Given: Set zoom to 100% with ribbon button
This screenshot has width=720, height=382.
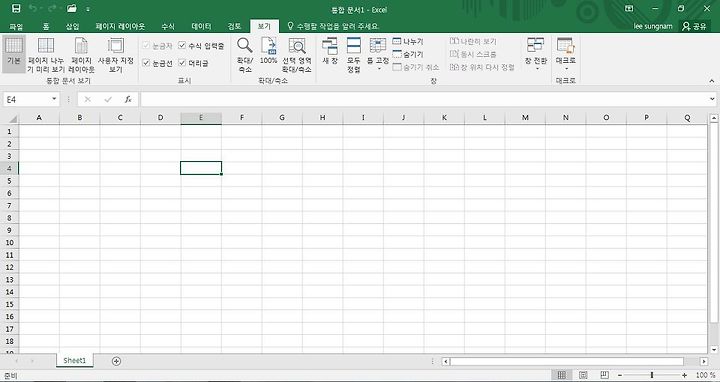Looking at the screenshot, I should pyautogui.click(x=268, y=51).
